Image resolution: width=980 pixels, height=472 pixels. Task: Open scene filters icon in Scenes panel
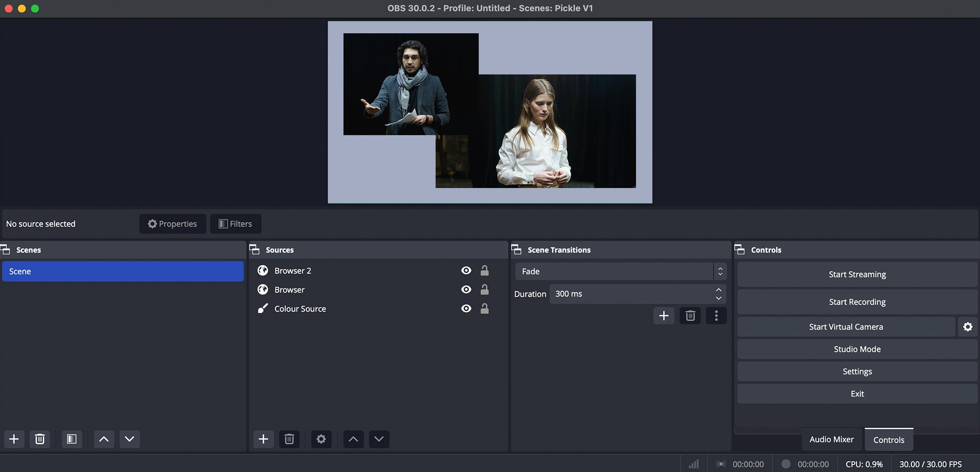coord(72,439)
